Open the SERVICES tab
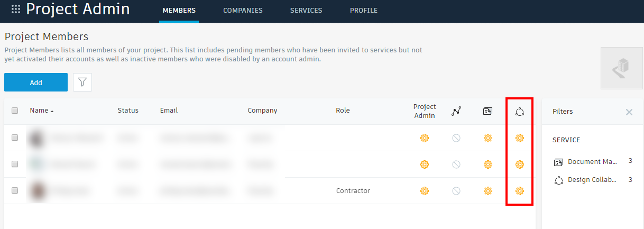 click(306, 11)
